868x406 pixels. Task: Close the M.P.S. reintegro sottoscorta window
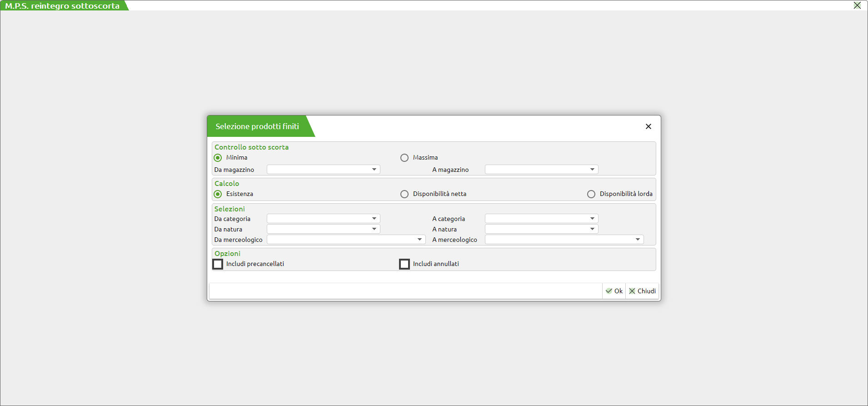point(857,5)
